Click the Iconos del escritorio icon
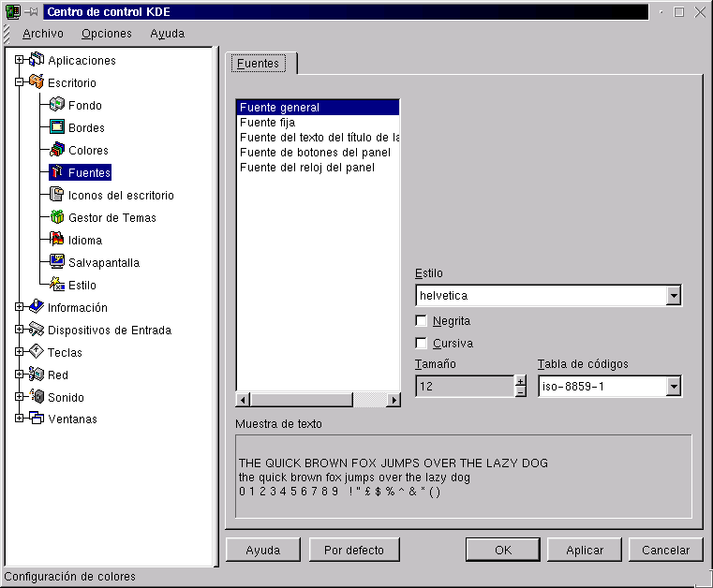This screenshot has width=713, height=588. [x=56, y=196]
